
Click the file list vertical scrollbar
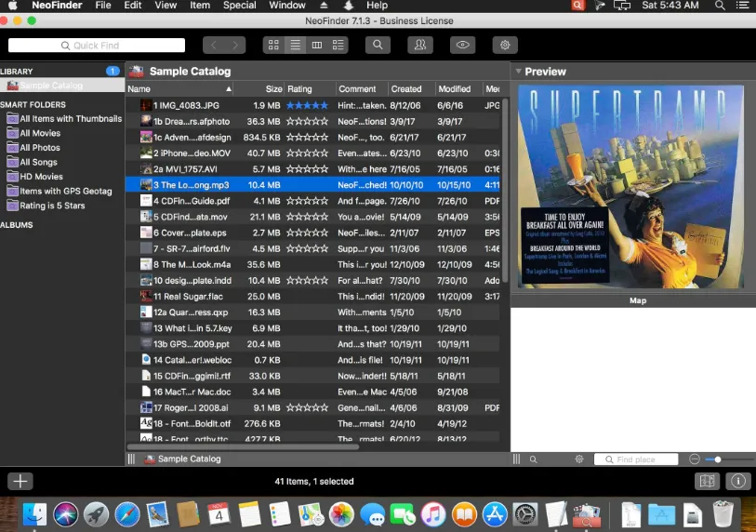[x=505, y=191]
